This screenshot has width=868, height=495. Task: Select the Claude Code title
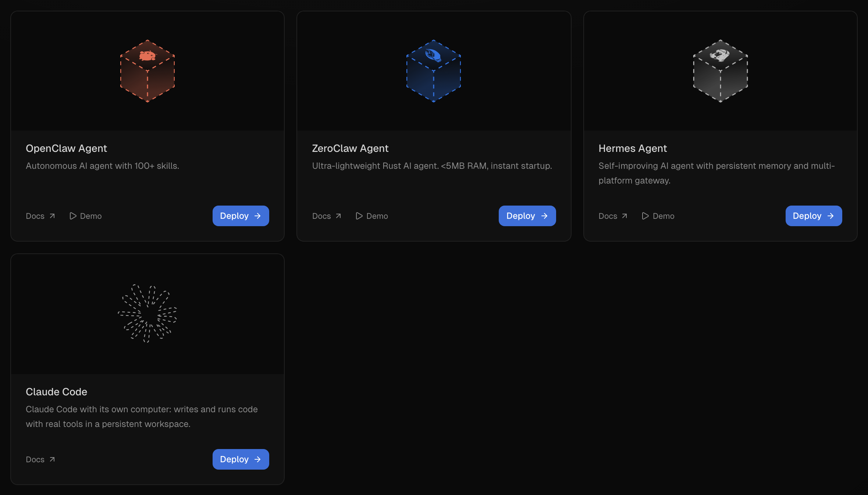click(x=56, y=392)
